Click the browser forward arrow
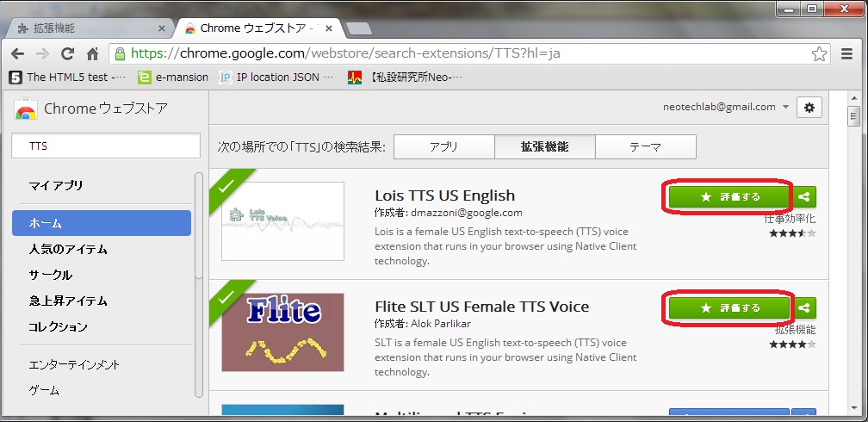 click(x=42, y=53)
